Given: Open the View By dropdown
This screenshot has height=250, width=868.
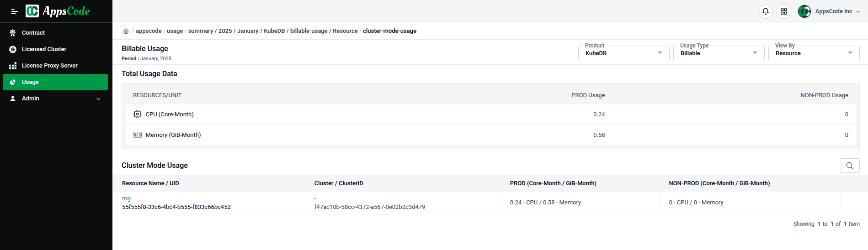Looking at the screenshot, I should point(814,53).
